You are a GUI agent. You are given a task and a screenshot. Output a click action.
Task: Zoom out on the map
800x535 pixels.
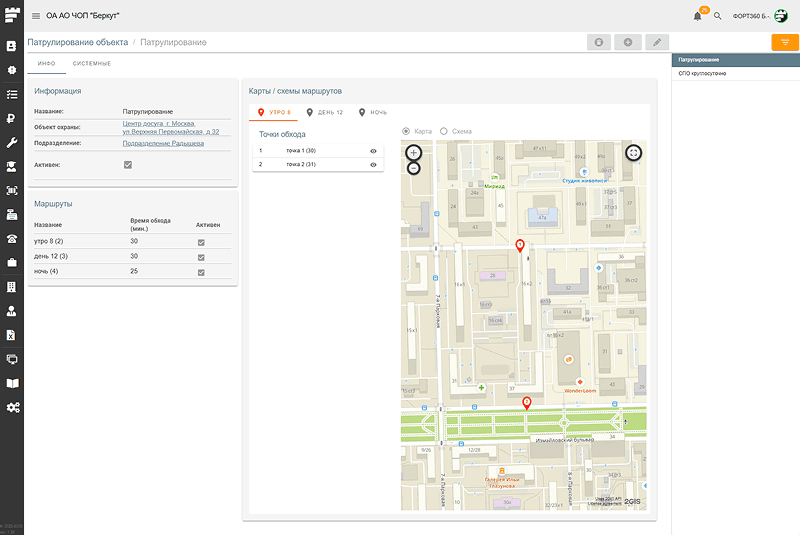coord(414,168)
